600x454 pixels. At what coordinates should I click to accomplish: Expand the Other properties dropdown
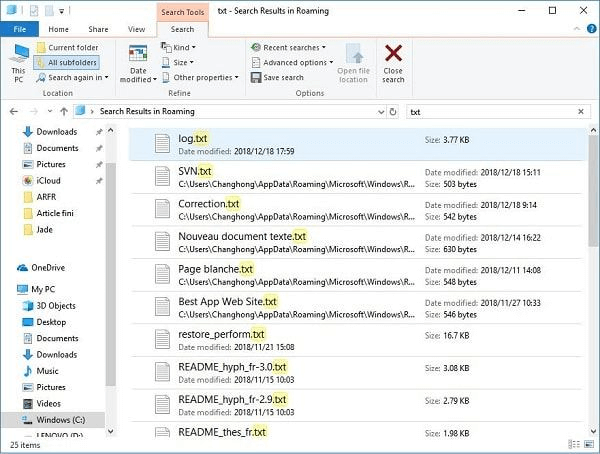pyautogui.click(x=200, y=77)
